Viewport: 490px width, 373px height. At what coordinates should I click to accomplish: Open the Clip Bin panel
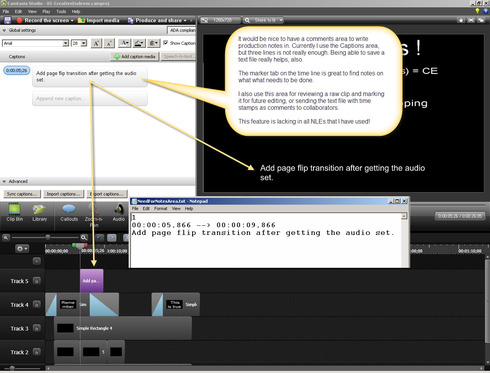[14, 213]
